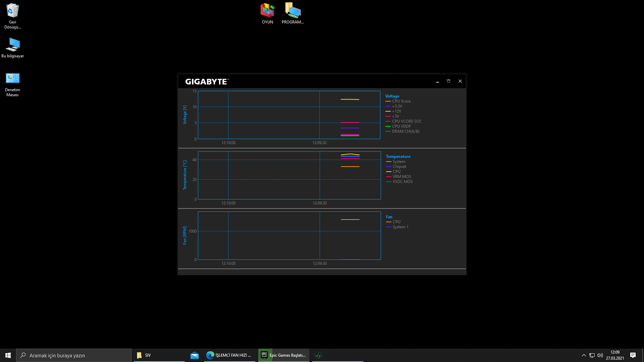This screenshot has height=362, width=644.
Task: Click the Fan legend heading
Action: [x=389, y=217]
